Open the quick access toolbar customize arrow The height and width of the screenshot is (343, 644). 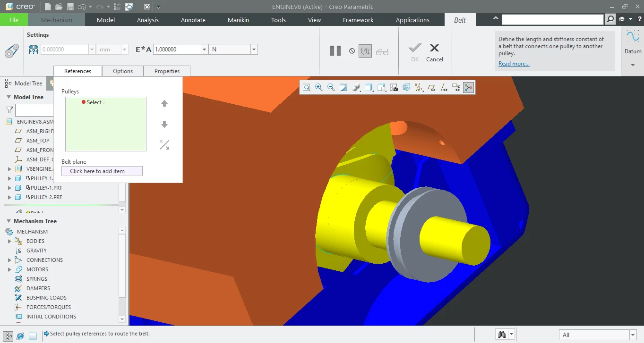click(158, 7)
